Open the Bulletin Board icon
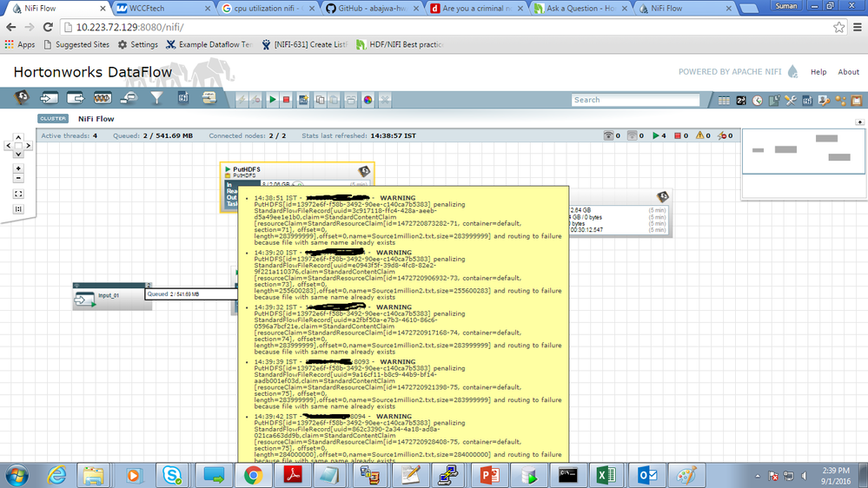The image size is (868, 488). pyautogui.click(x=857, y=100)
